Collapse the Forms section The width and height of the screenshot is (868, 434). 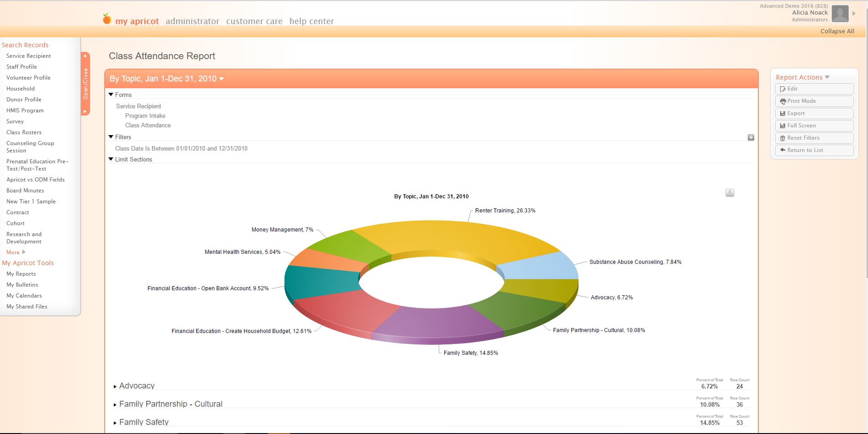[111, 95]
